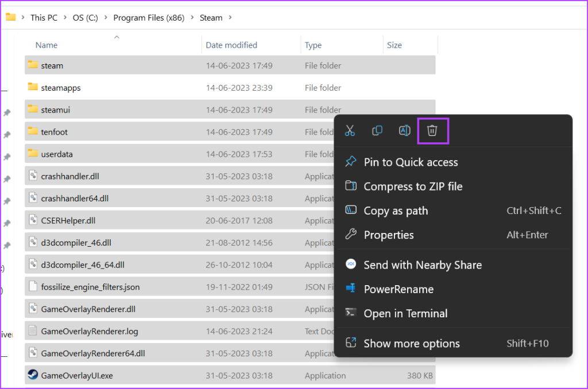The width and height of the screenshot is (588, 389).
Task: Open Properties from the context menu
Action: coord(389,235)
